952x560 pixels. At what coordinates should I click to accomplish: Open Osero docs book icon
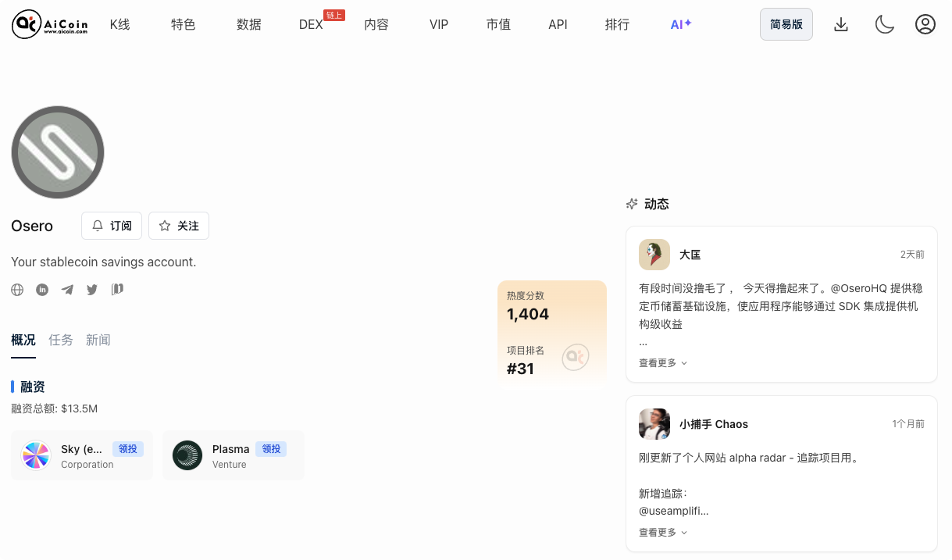117,290
